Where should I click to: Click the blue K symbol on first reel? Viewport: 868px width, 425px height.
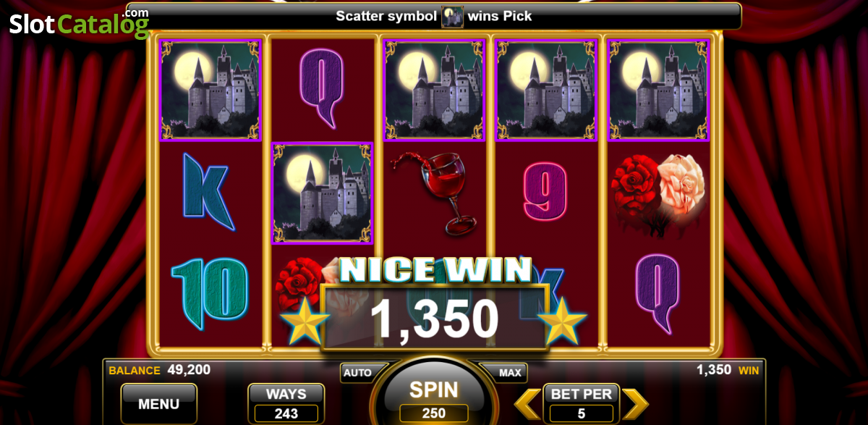209,191
